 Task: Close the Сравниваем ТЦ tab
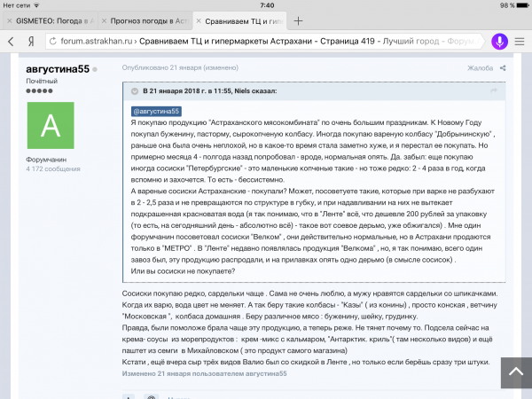pos(199,21)
